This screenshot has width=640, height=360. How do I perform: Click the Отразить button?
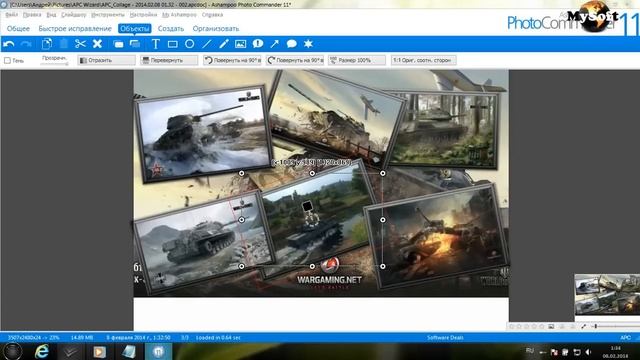[x=107, y=60]
